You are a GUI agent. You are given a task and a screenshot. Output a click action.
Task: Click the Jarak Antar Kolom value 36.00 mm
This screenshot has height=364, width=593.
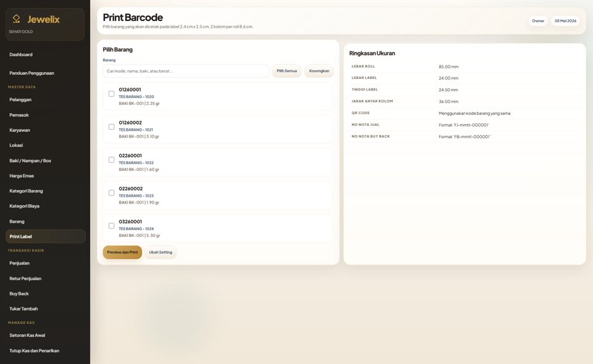coord(448,102)
